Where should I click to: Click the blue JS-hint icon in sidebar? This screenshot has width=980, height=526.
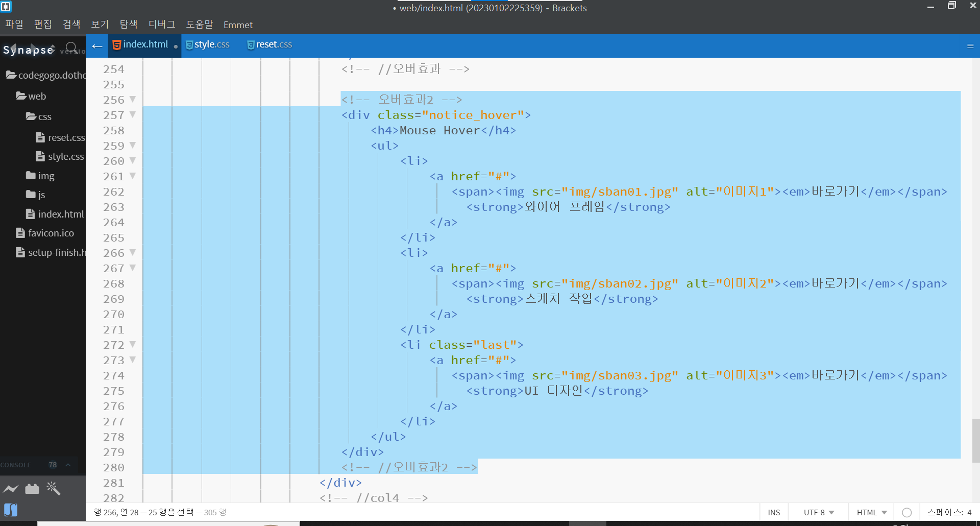point(11,510)
